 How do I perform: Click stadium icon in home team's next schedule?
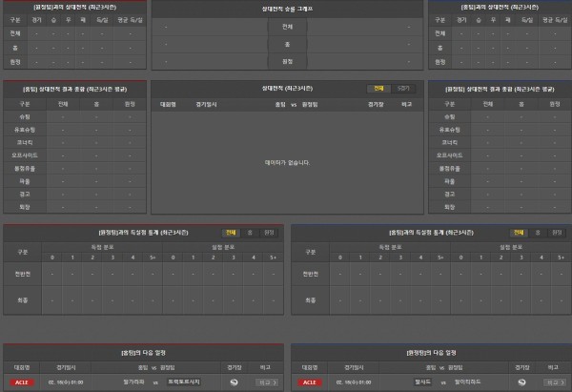234,383
